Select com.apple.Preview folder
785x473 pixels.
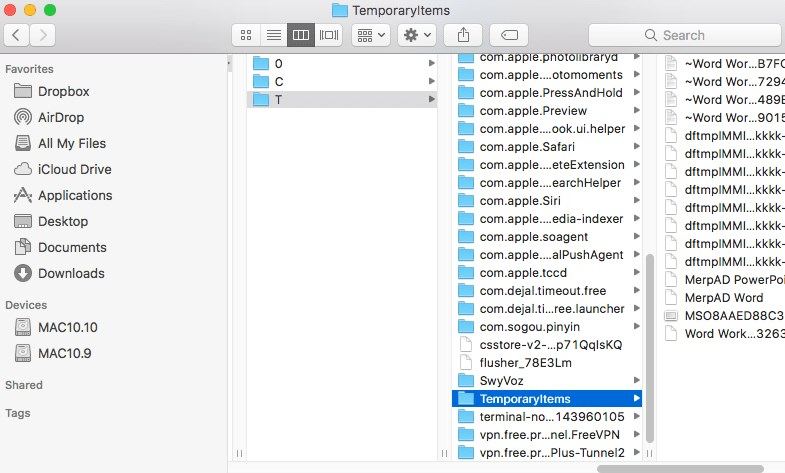547,111
